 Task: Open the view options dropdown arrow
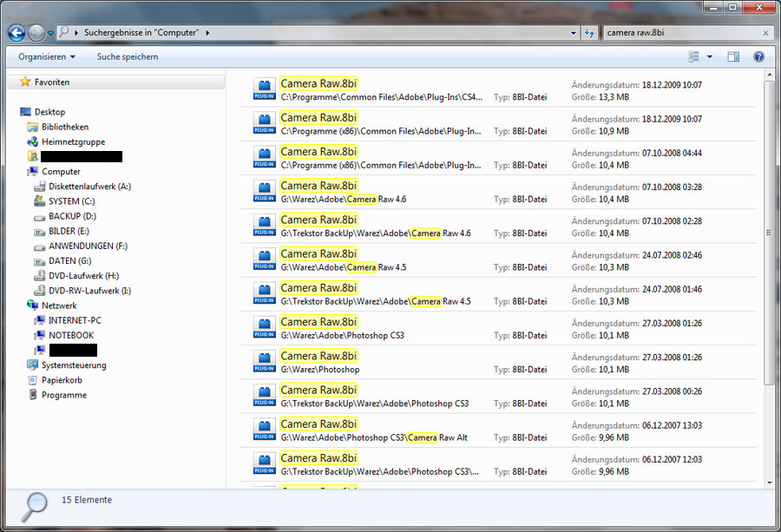[709, 56]
